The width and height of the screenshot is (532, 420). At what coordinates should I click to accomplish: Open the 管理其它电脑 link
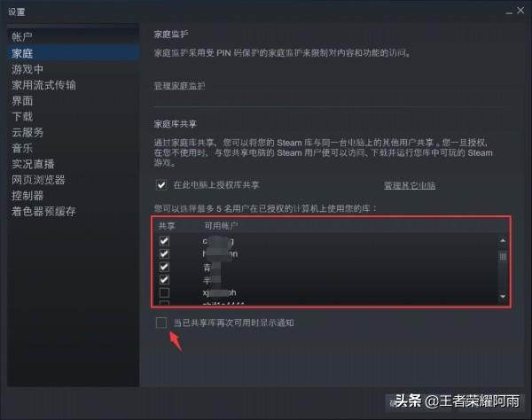[x=410, y=185]
